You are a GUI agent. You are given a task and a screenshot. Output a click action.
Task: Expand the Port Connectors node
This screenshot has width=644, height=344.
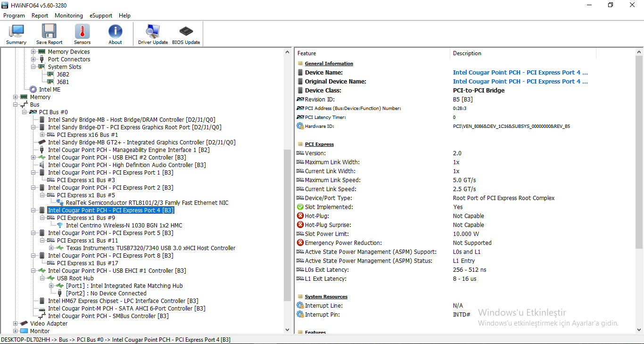pyautogui.click(x=33, y=59)
